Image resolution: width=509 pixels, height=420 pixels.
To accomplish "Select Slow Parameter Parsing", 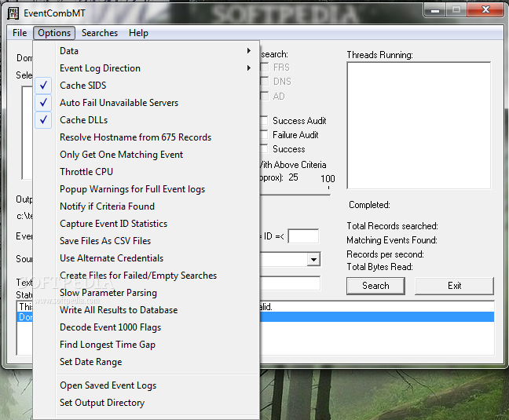I will [146, 293].
